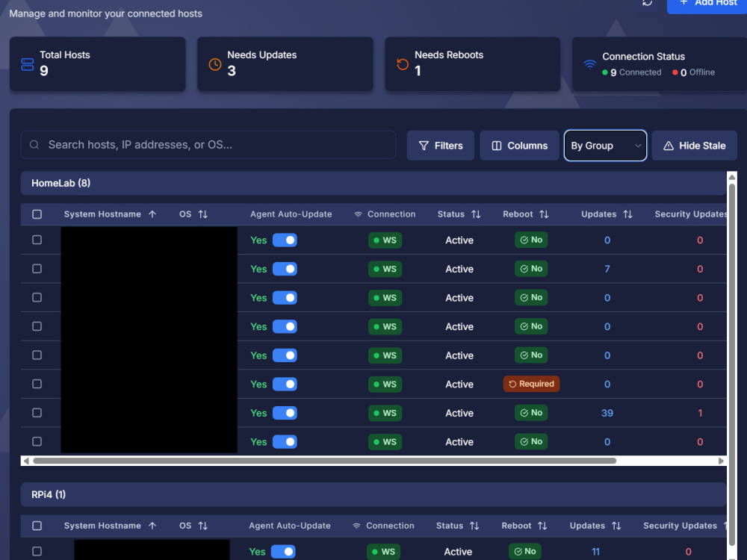
Task: Click the security updates count 1
Action: (x=700, y=413)
